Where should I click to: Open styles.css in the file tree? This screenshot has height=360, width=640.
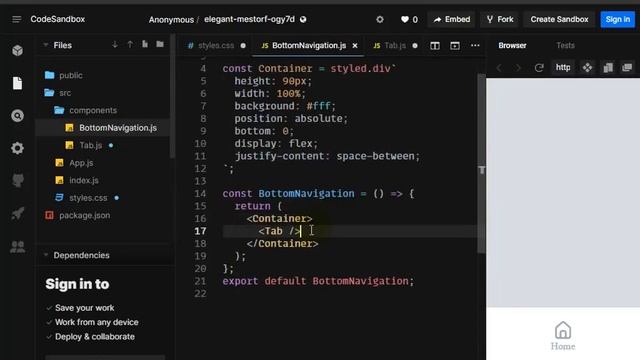pyautogui.click(x=88, y=198)
